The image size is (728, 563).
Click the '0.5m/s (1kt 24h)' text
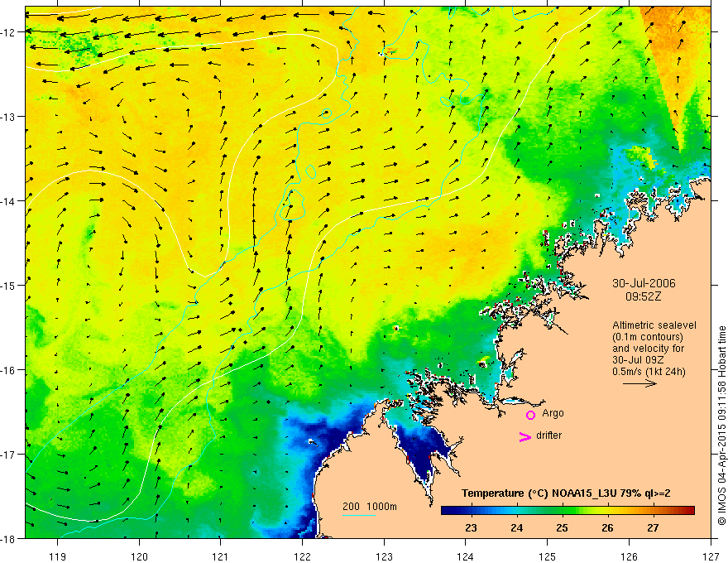click(649, 372)
